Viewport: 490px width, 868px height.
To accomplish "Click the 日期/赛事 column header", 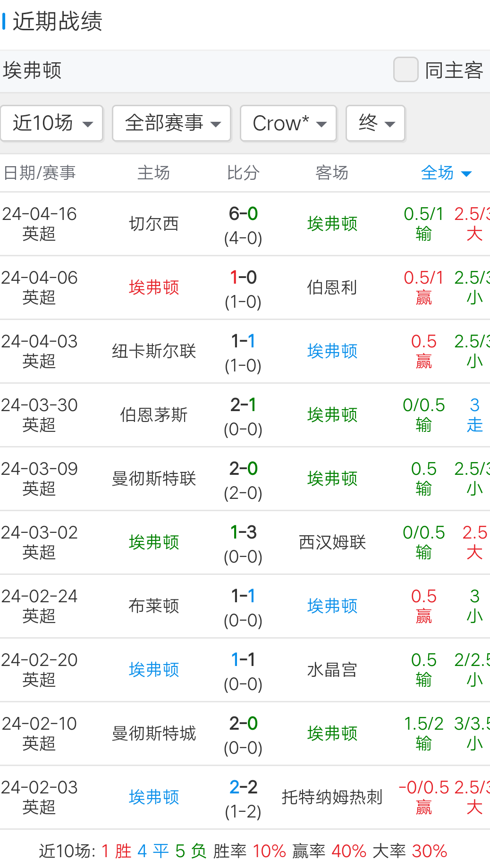I will (40, 173).
